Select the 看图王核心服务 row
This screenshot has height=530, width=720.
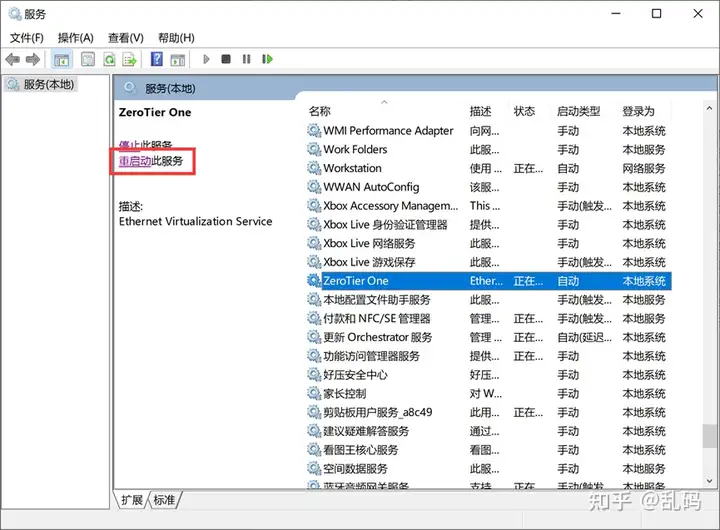tap(489, 450)
